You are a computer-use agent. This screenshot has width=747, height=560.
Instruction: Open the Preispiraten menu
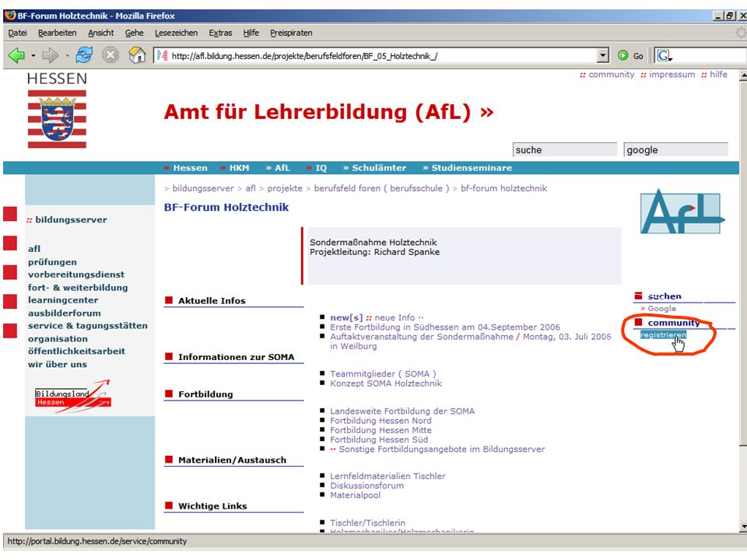pos(291,33)
